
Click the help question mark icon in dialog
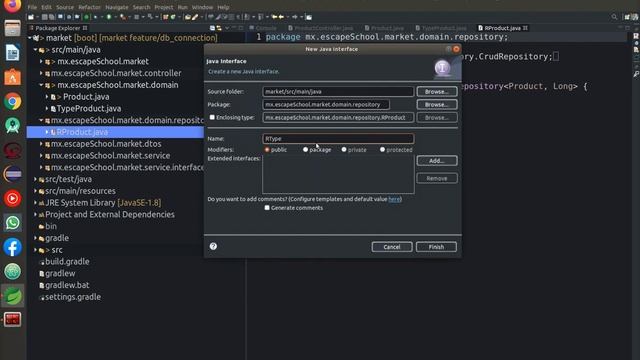point(213,246)
